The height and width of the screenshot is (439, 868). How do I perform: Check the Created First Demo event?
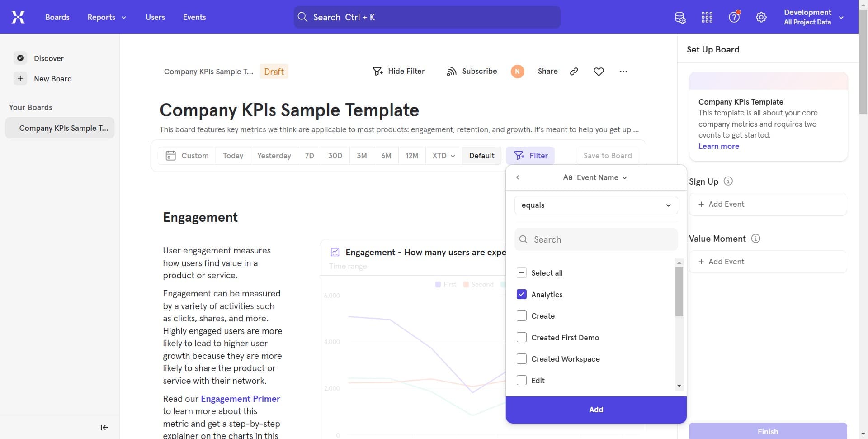pos(522,337)
